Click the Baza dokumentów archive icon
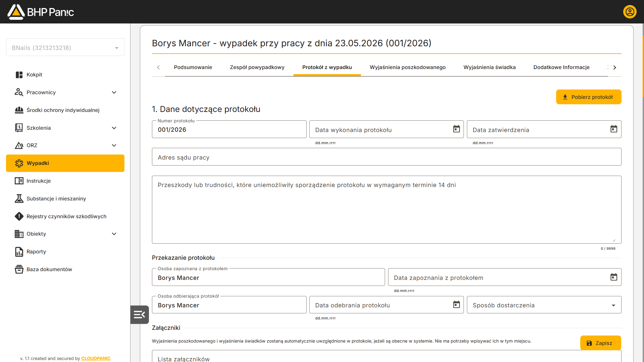This screenshot has width=644, height=362. click(19, 269)
